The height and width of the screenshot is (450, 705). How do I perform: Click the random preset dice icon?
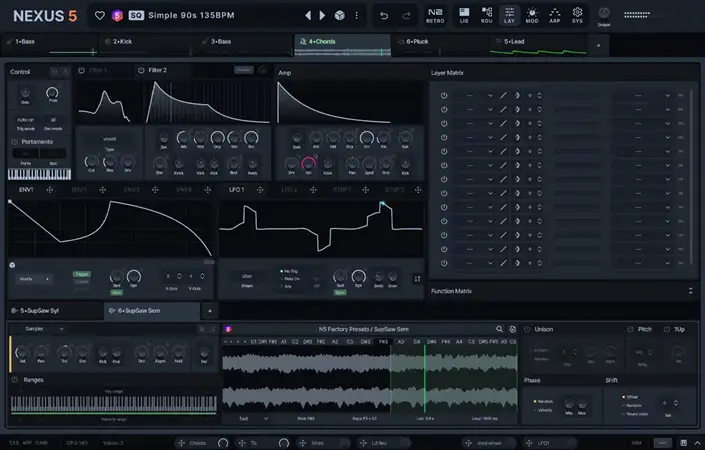coord(339,16)
